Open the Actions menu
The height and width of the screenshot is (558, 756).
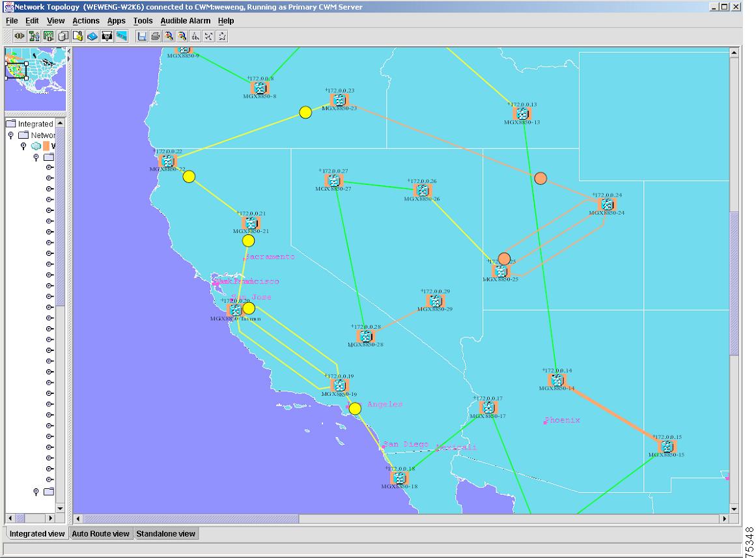point(86,21)
